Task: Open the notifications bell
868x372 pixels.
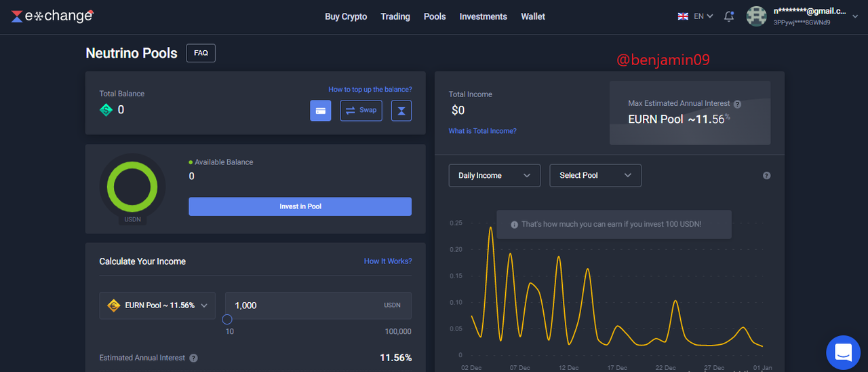Action: pyautogui.click(x=729, y=16)
